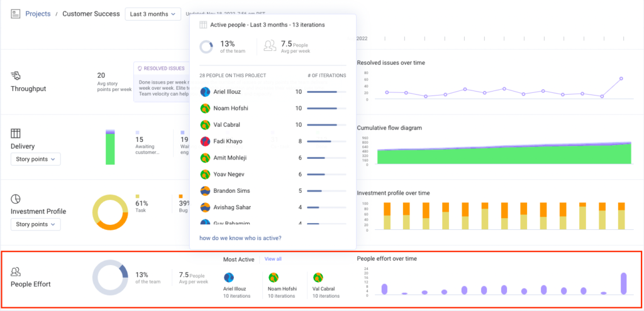Click Fadi Khayo avatar in the list
644x311 pixels.
pos(206,141)
